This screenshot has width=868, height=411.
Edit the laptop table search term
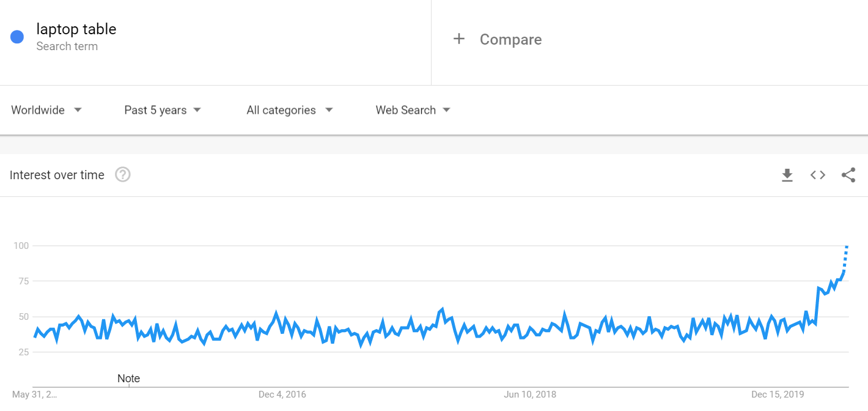(x=76, y=29)
